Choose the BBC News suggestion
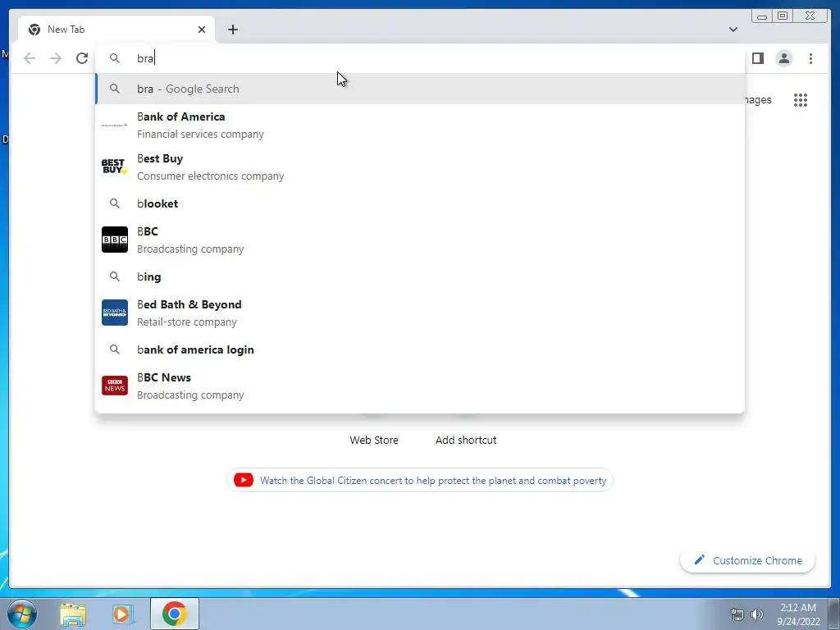This screenshot has width=840, height=630. point(420,386)
